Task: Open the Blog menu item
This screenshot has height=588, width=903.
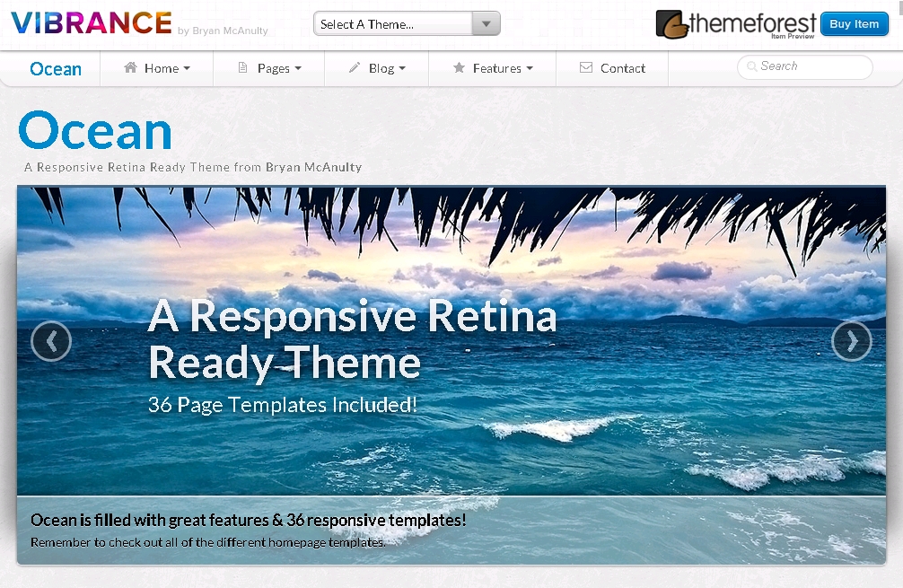Action: pyautogui.click(x=381, y=68)
